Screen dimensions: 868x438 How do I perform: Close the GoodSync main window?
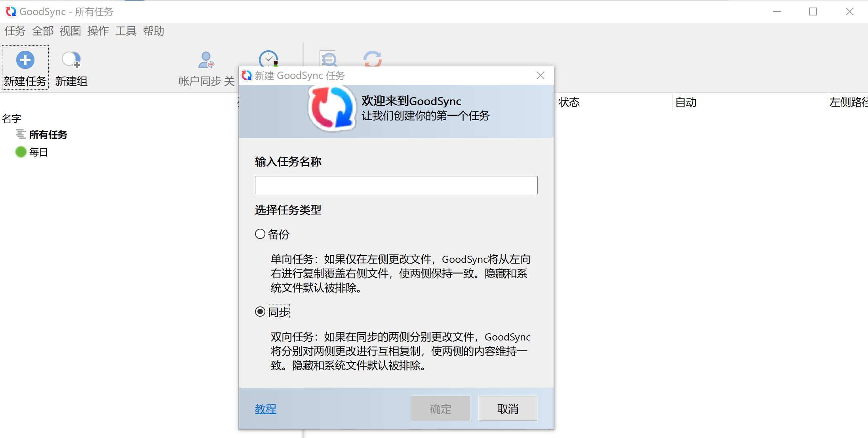coord(850,11)
